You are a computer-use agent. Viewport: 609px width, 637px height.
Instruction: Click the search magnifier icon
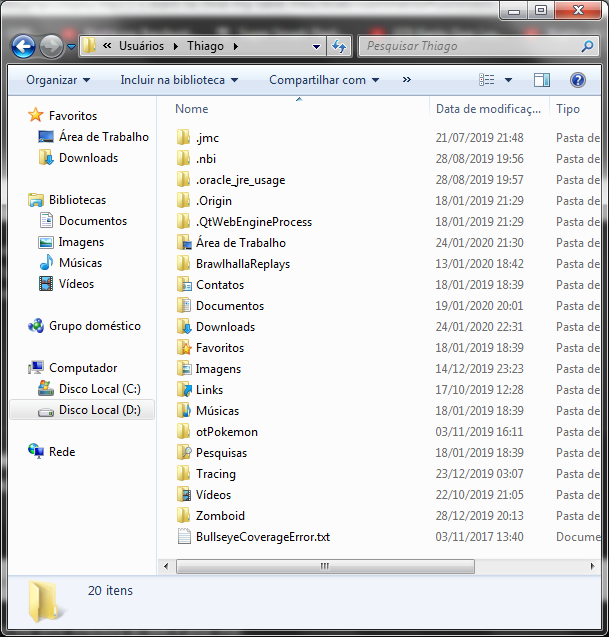[588, 46]
